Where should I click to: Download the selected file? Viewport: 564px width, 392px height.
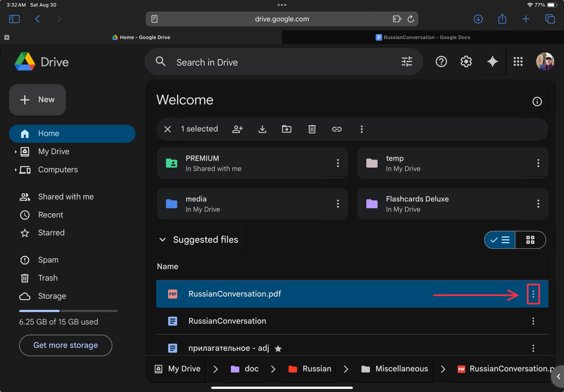tap(262, 129)
